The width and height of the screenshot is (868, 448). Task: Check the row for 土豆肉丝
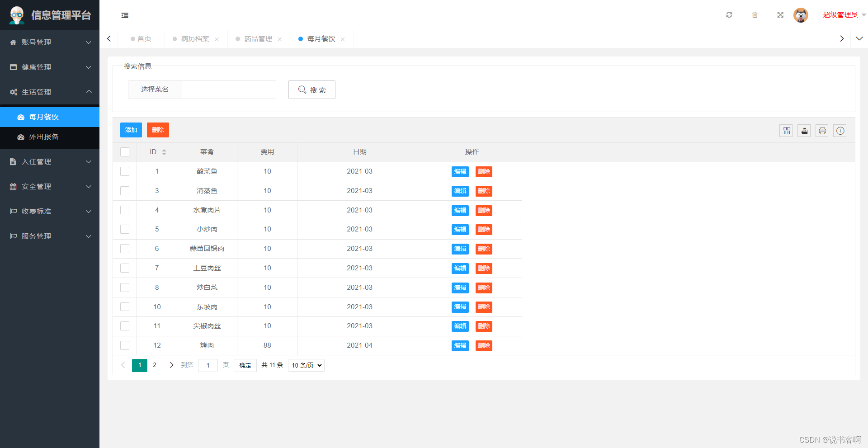tap(125, 268)
